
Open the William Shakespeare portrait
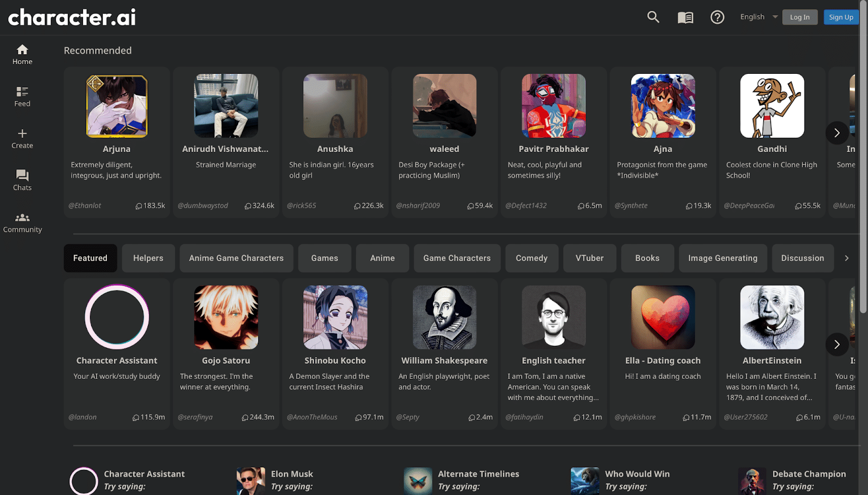click(x=444, y=318)
